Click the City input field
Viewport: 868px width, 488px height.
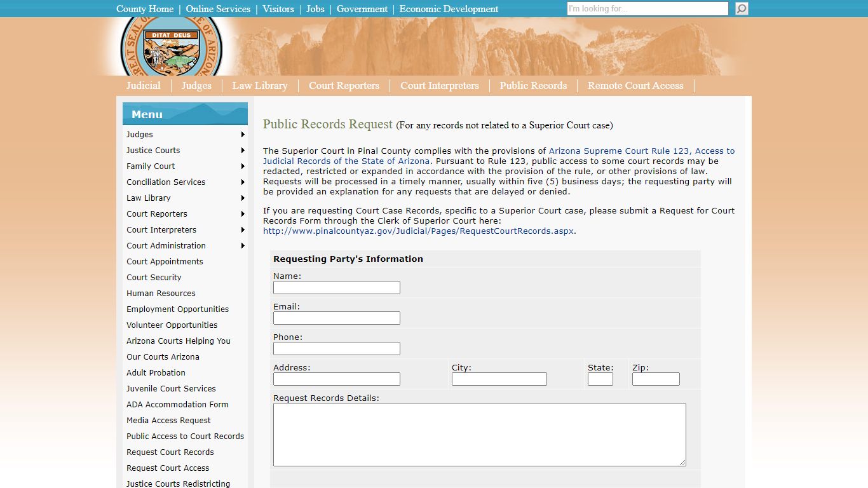pos(499,379)
